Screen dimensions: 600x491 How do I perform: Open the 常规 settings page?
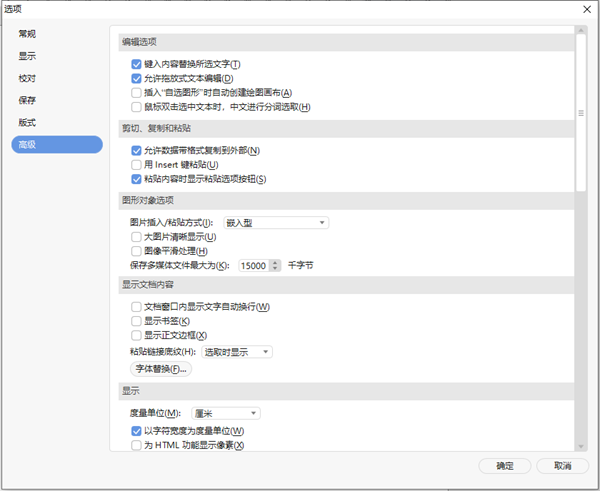pyautogui.click(x=27, y=34)
